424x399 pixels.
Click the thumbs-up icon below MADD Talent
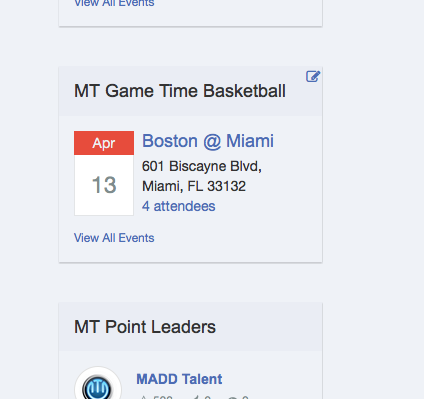pos(197,397)
